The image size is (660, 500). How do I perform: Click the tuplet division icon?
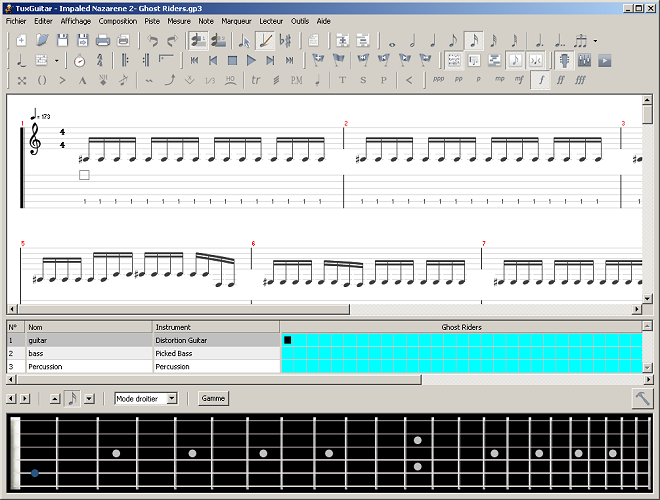click(x=580, y=41)
